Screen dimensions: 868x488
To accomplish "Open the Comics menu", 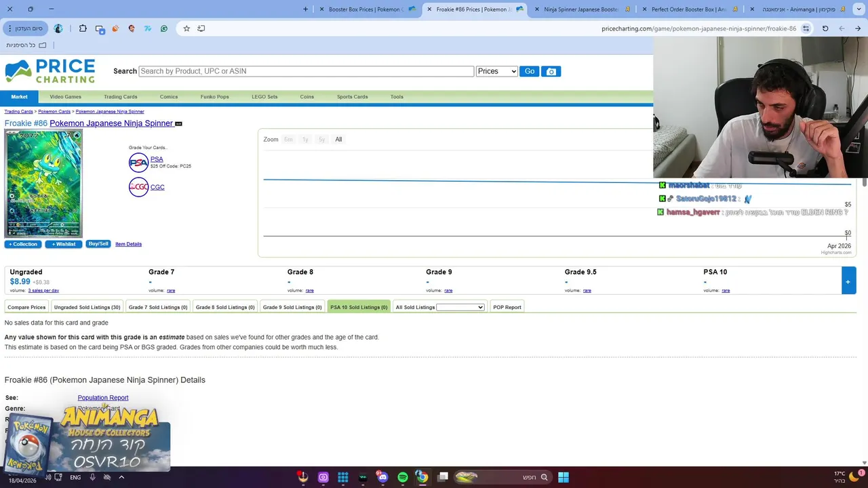I will pos(169,97).
